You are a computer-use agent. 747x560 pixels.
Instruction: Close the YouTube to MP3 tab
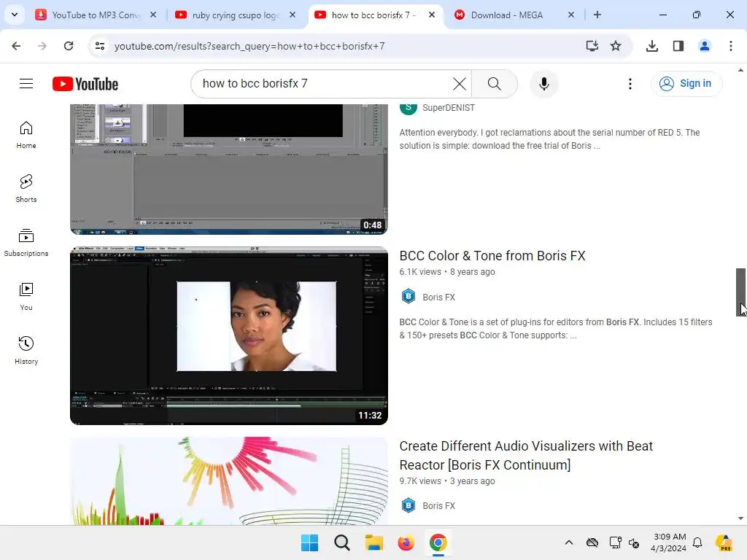pos(153,15)
